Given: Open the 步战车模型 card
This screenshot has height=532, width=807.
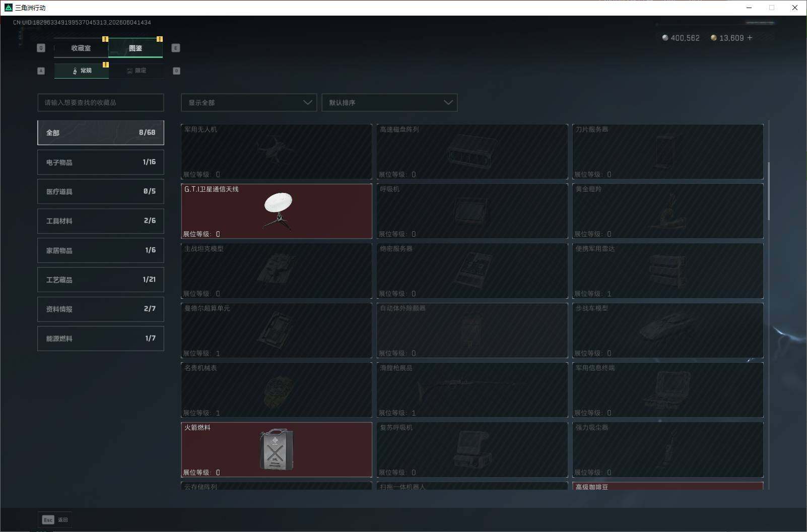Looking at the screenshot, I should [668, 330].
